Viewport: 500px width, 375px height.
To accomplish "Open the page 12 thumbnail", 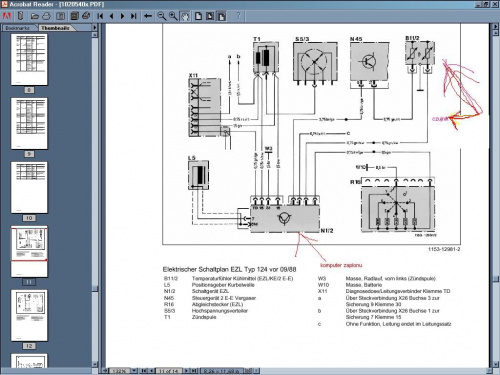I will (x=29, y=315).
